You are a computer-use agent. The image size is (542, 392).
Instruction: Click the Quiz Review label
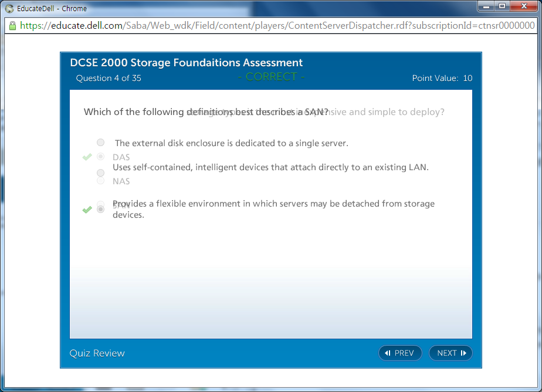coord(97,353)
